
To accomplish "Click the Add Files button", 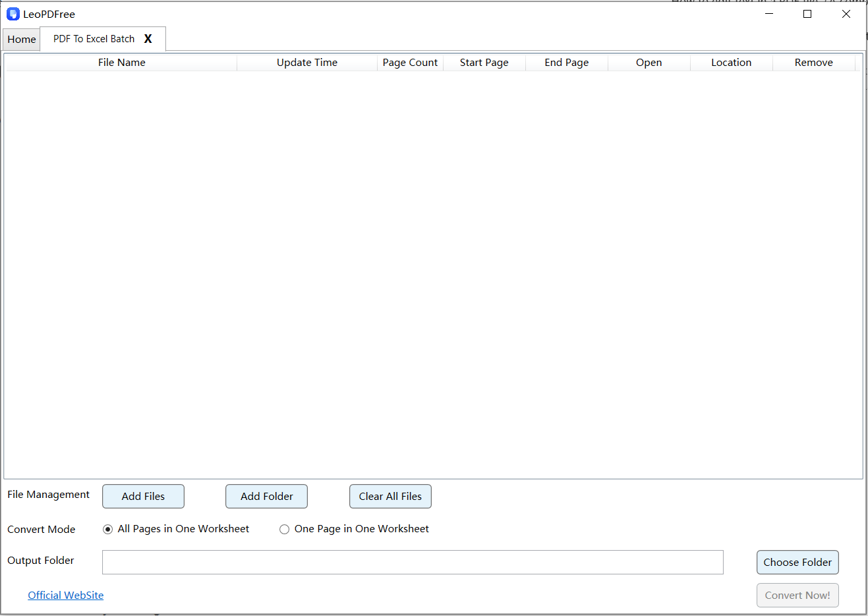I will pos(143,496).
